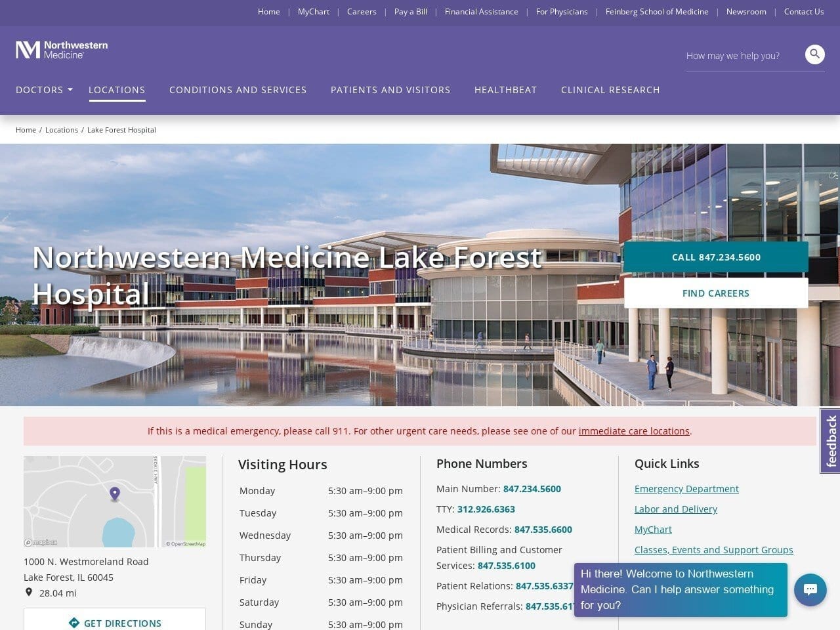840x630 pixels.
Task: Click the purple map pin marker
Action: (x=115, y=493)
